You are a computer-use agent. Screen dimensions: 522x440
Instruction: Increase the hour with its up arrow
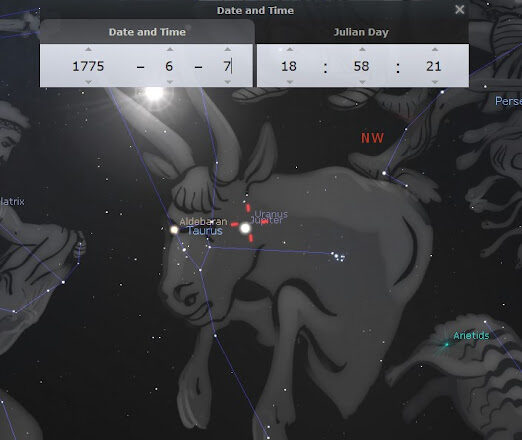(290, 49)
